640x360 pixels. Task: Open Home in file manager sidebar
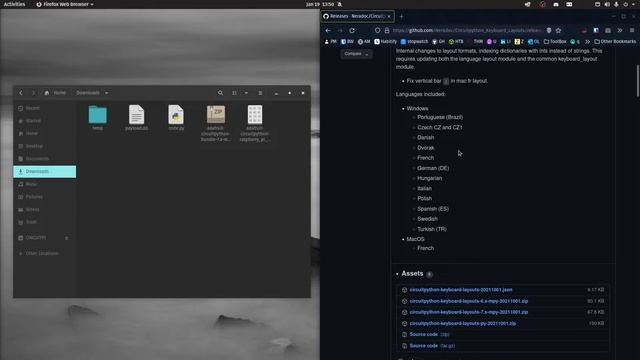44,133
